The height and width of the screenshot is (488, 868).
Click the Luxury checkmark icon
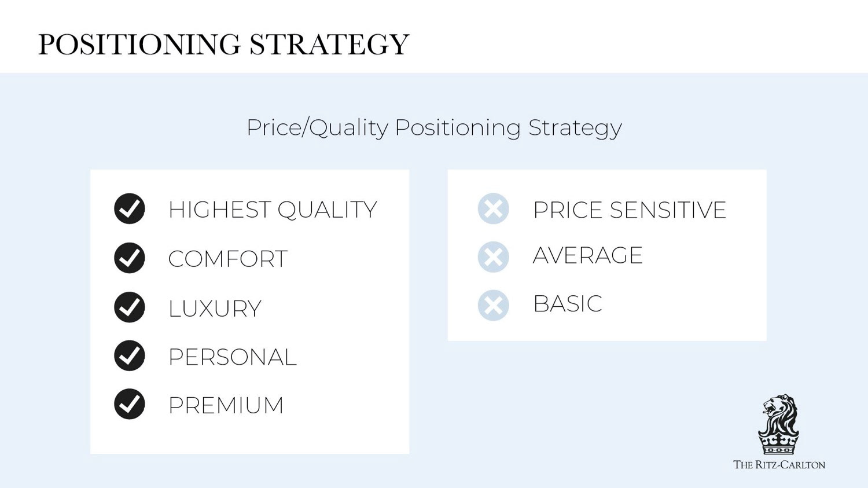130,307
